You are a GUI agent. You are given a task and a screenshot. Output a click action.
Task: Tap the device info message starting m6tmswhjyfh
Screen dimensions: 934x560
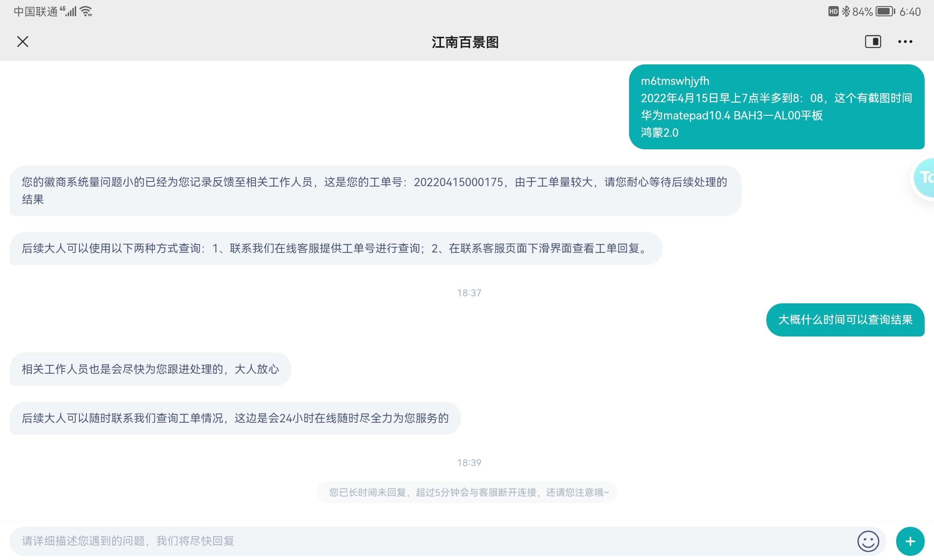[776, 107]
